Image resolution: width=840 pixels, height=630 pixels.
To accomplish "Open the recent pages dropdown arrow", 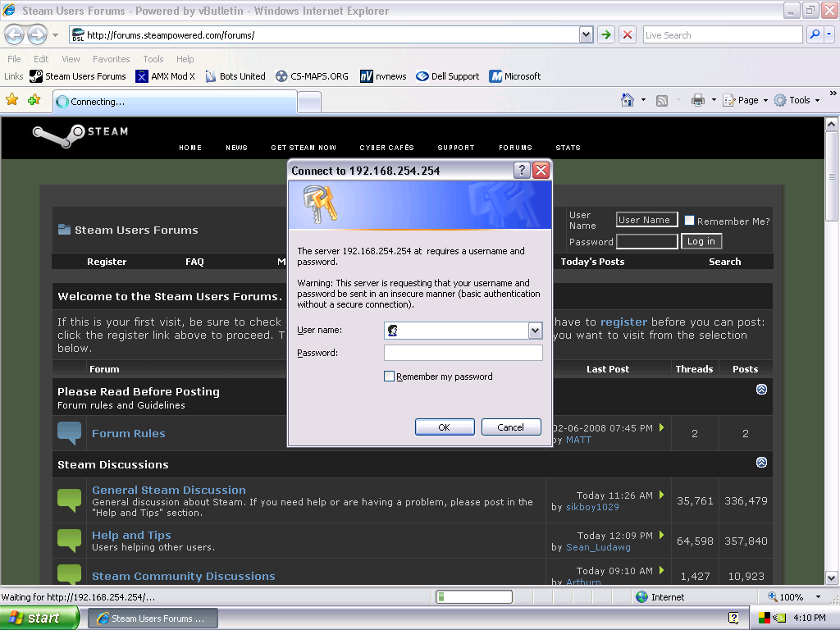I will (x=55, y=35).
